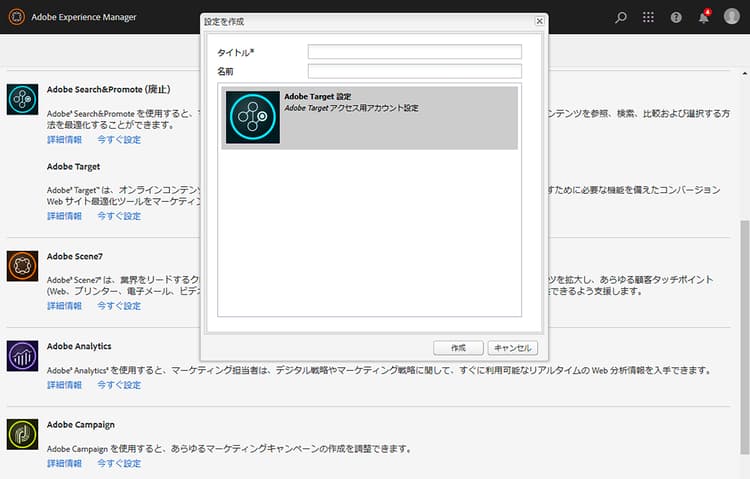Click the Adobe Experience Manager title text
The width and height of the screenshot is (750, 479).
pos(84,17)
